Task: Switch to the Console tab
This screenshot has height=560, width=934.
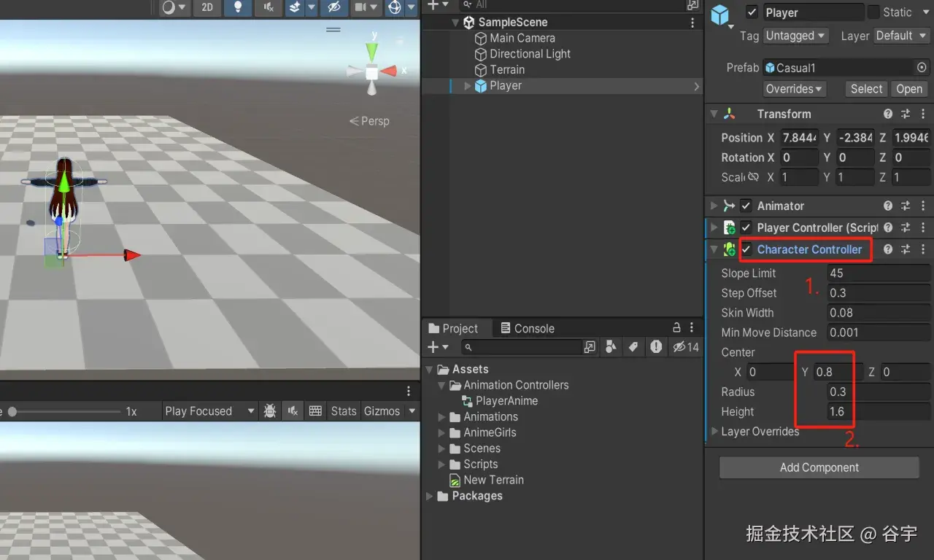Action: (x=527, y=329)
